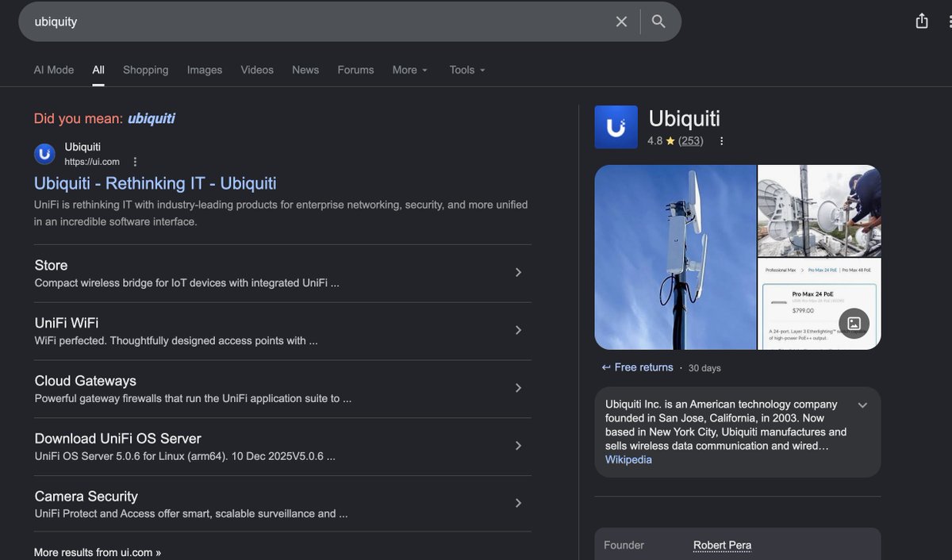The image size is (952, 560).
Task: Switch to AI Mode tab
Action: pos(54,70)
